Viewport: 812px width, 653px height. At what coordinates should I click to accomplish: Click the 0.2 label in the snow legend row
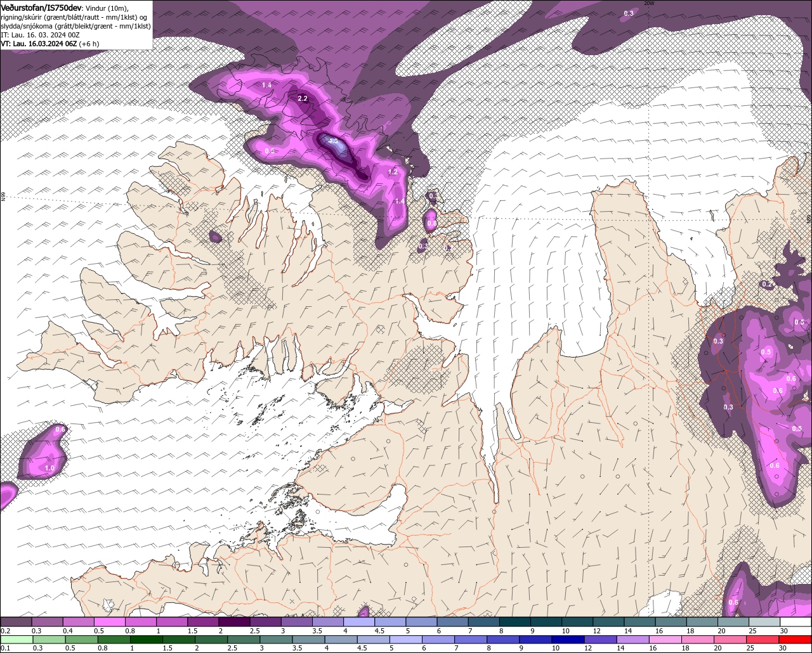(x=5, y=631)
